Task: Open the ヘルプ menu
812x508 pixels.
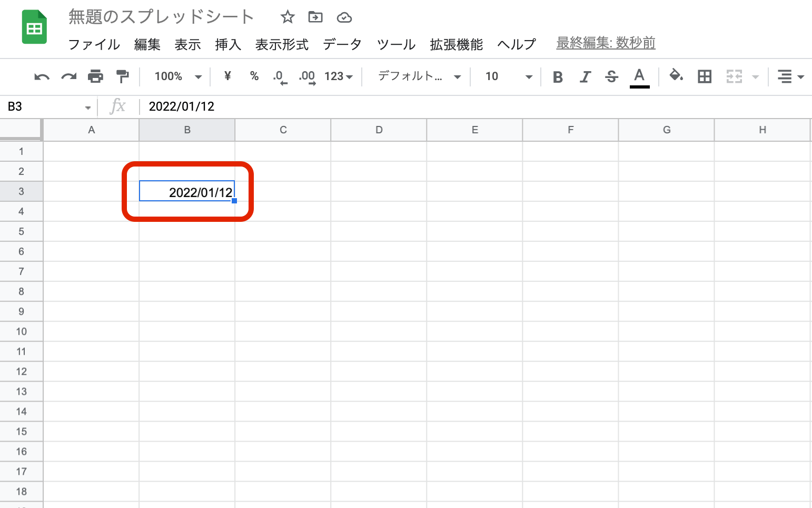Action: [517, 45]
